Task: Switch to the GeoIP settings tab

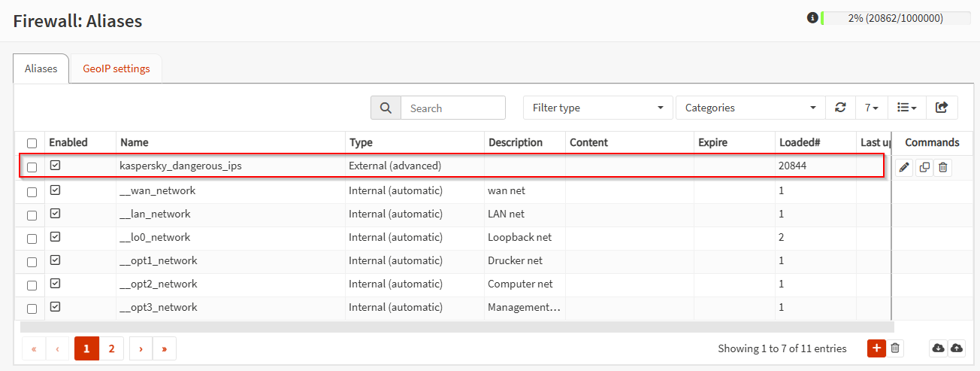Action: 116,68
